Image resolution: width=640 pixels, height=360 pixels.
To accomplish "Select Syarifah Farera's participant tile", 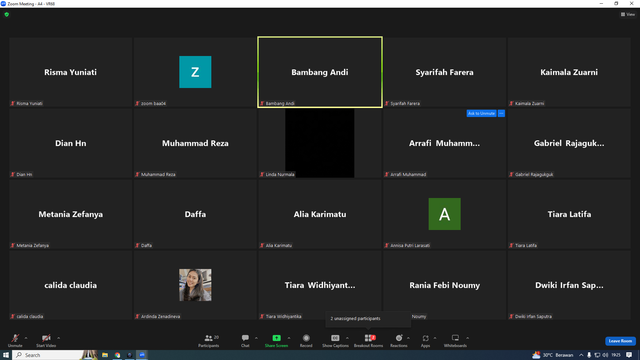I will pos(444,72).
